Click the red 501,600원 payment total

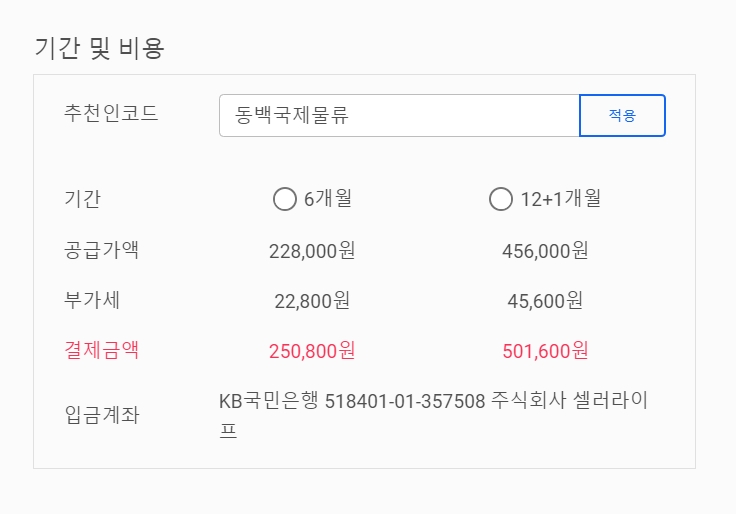(545, 351)
